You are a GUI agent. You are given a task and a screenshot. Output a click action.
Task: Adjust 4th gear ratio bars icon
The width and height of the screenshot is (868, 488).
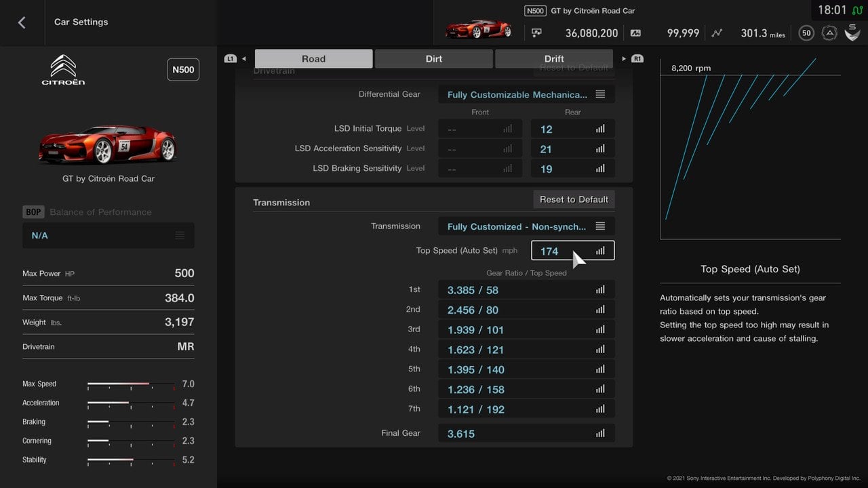(600, 349)
